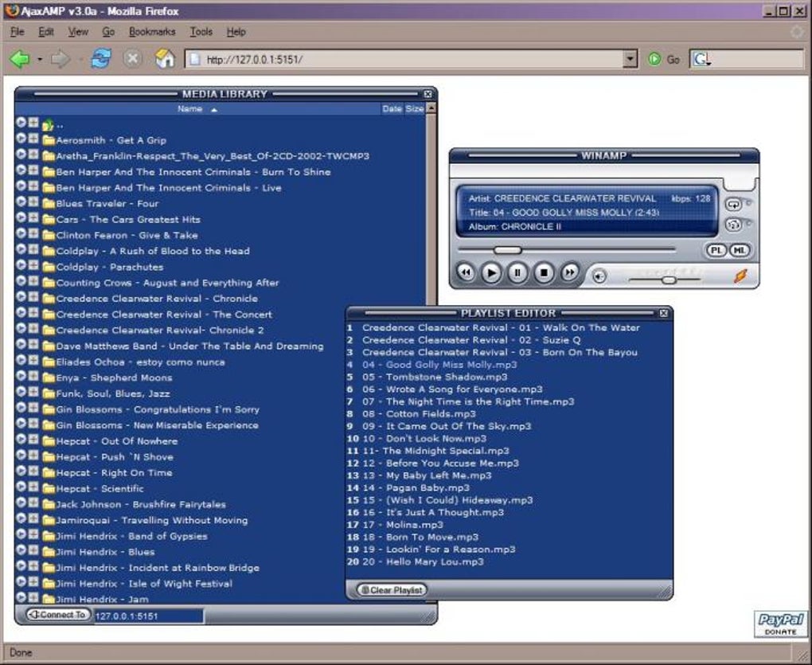Image resolution: width=812 pixels, height=665 pixels.
Task: Add Coldplay - Parachutes to playlist with plus icon
Action: [x=33, y=266]
